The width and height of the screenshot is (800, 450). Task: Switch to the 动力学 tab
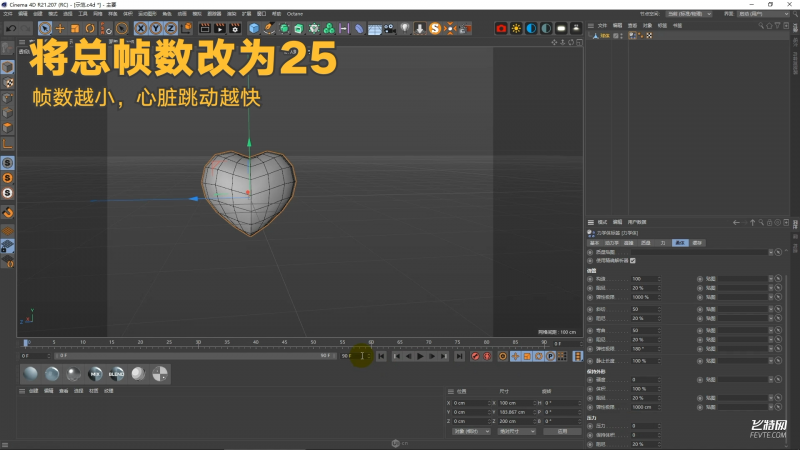click(x=611, y=243)
